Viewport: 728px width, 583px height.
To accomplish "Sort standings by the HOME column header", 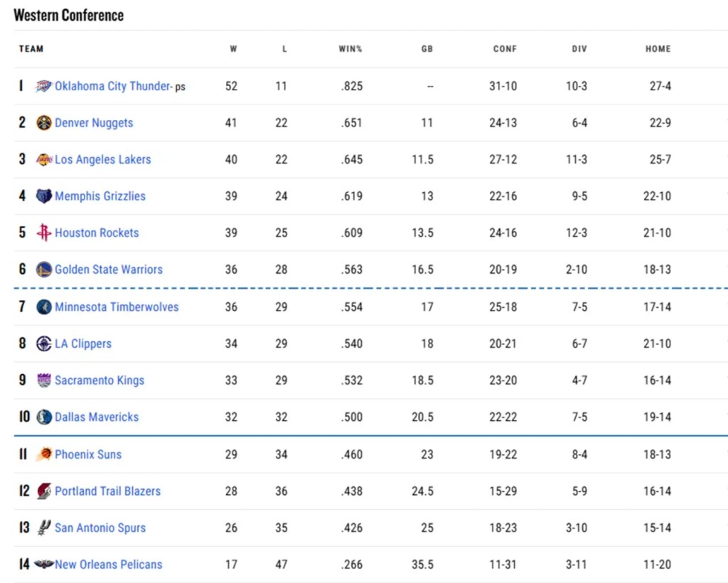I will pos(658,49).
